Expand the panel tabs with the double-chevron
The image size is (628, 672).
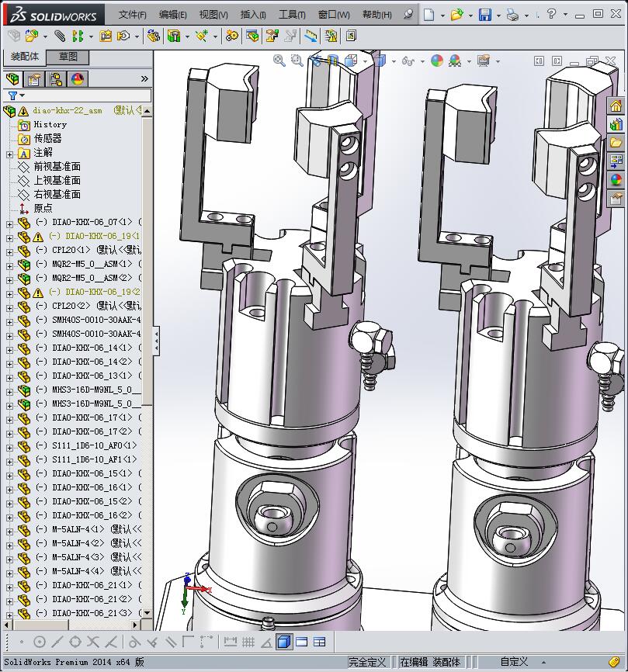pyautogui.click(x=144, y=79)
